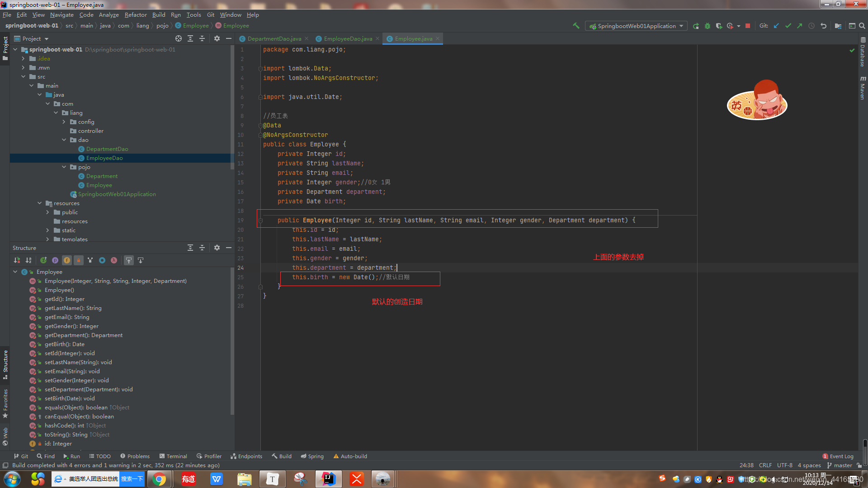The image size is (868, 488).
Task: Toggle show non-public members
Action: click(79, 260)
